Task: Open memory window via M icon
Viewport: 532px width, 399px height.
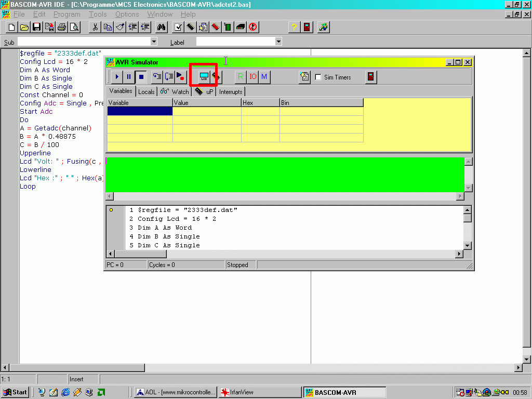Action: (264, 77)
